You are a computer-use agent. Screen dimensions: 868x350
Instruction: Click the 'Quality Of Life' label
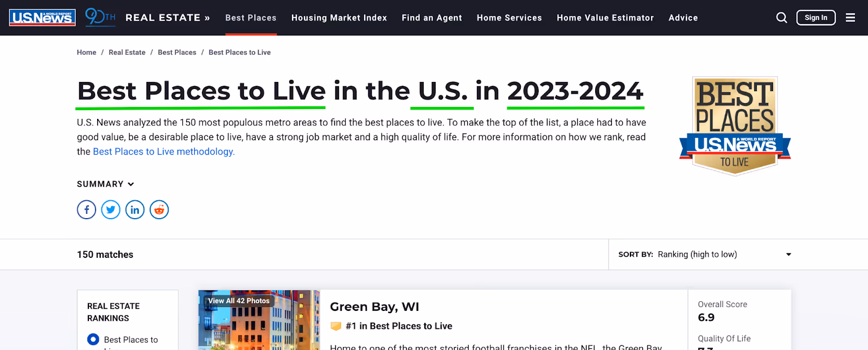click(x=724, y=339)
